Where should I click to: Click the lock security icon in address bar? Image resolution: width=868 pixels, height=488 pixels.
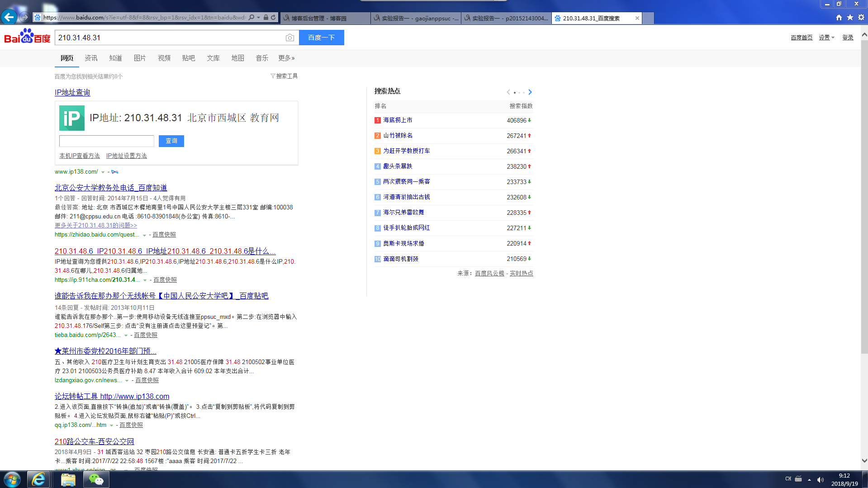pos(266,18)
